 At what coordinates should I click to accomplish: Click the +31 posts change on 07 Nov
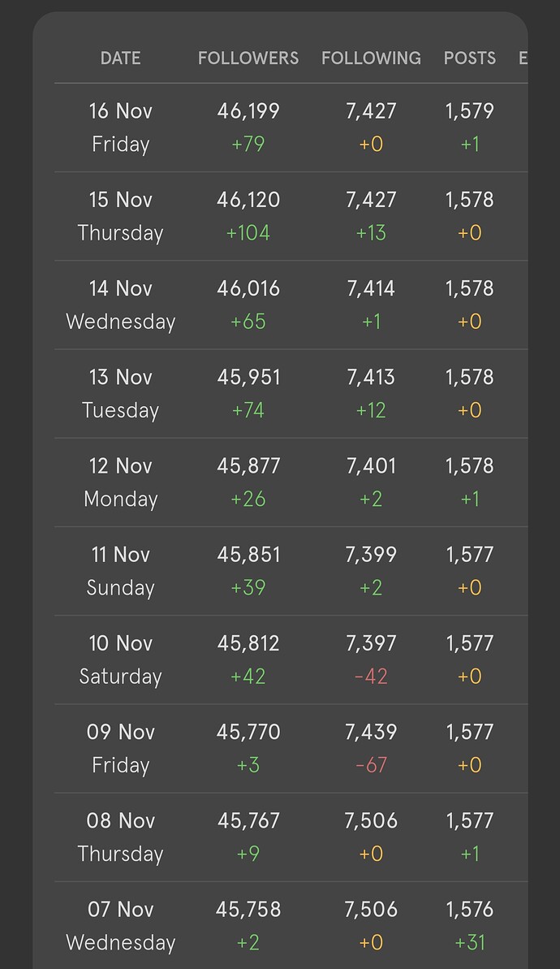coord(470,942)
